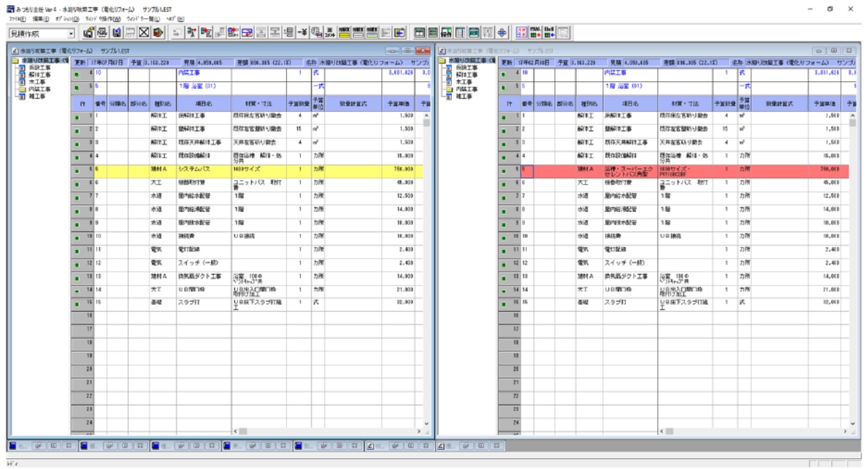Click the 項目名 column header in the left window
This screenshot has height=469, width=868.
[x=204, y=104]
